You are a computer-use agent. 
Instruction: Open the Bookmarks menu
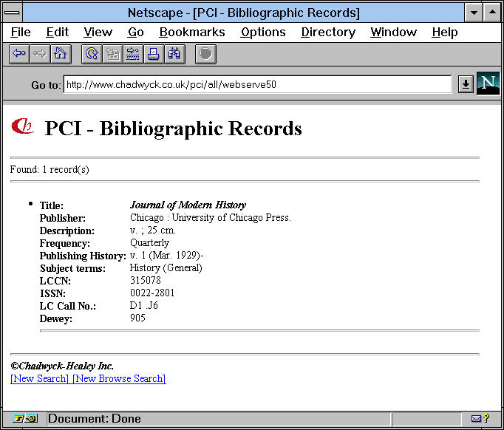pos(192,32)
